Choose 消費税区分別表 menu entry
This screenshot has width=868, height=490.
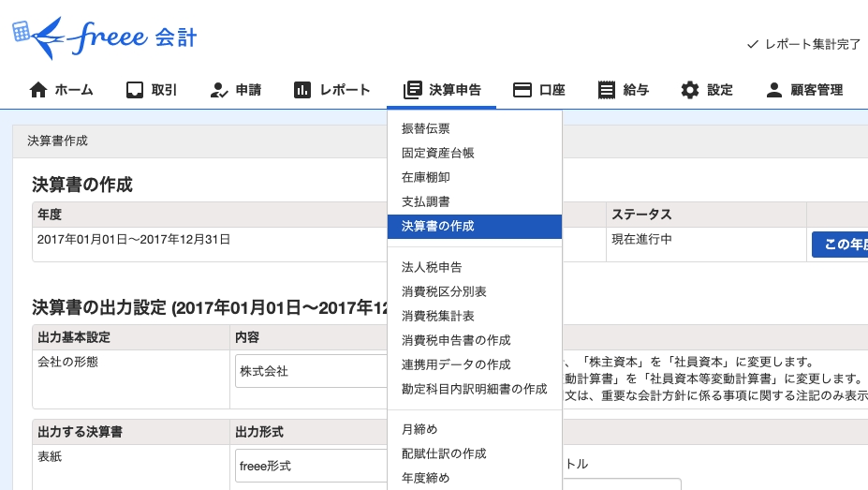click(475, 291)
